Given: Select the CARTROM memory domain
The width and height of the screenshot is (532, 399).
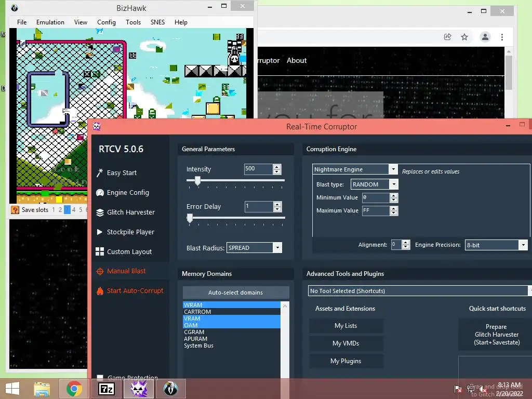Looking at the screenshot, I should (x=232, y=312).
